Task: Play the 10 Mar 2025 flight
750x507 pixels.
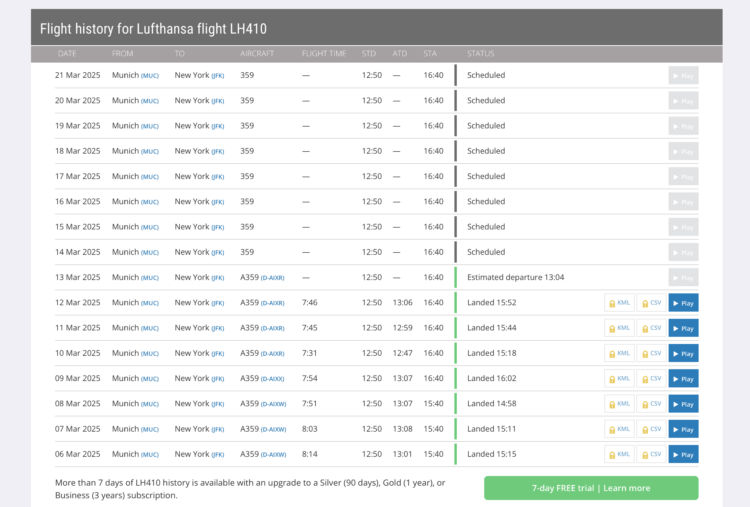Action: pos(683,353)
